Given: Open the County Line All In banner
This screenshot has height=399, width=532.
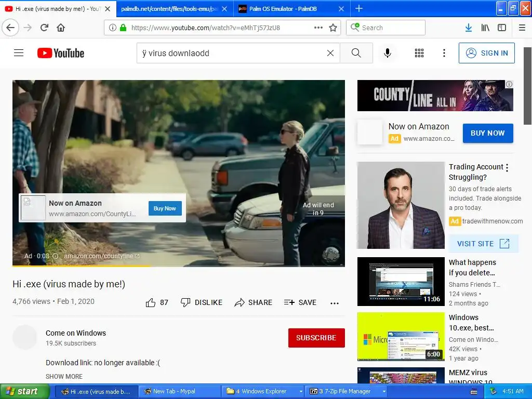Looking at the screenshot, I should pyautogui.click(x=435, y=96).
